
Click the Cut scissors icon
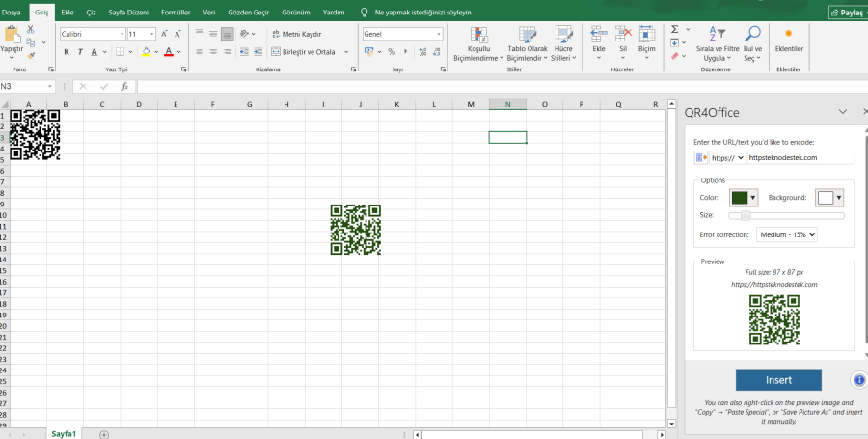31,29
